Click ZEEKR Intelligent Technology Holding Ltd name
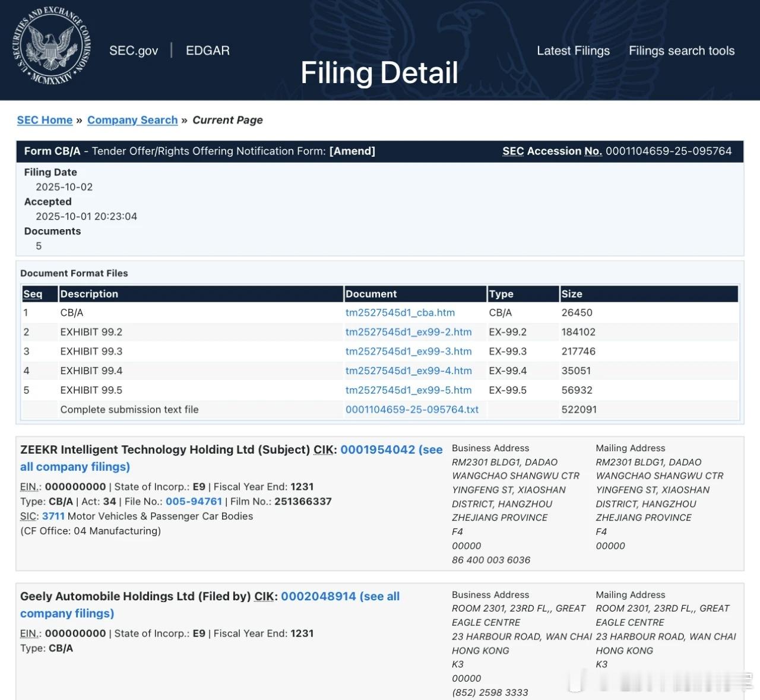Screen dimensions: 760x700 click(x=137, y=449)
